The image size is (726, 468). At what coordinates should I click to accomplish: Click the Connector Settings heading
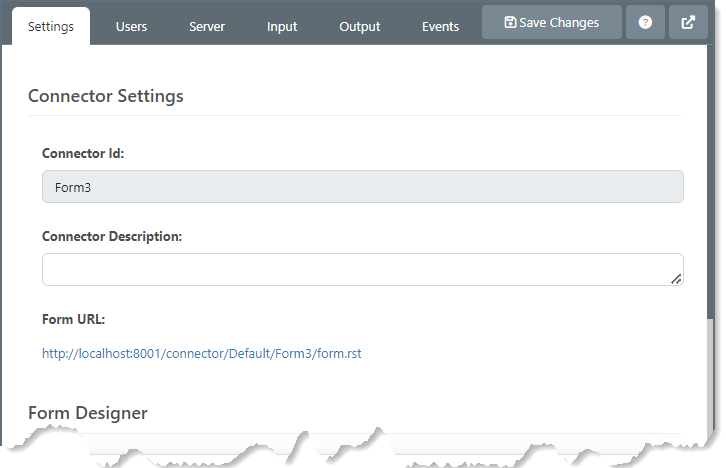click(106, 96)
